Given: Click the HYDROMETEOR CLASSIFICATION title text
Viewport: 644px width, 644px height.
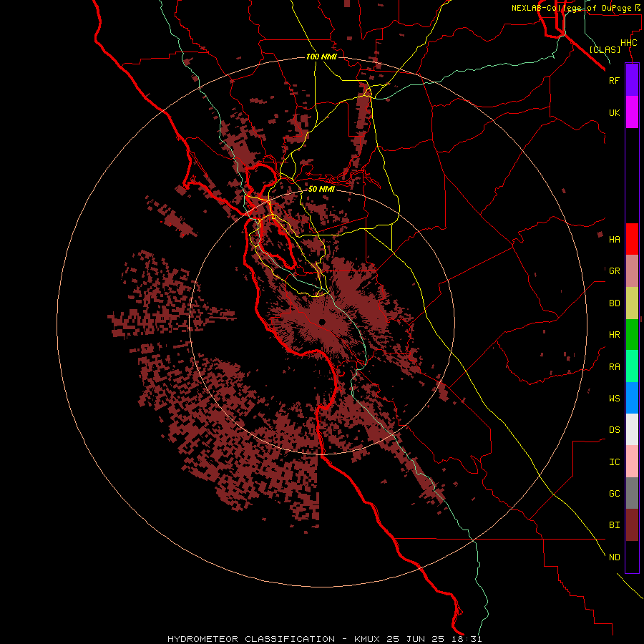Looking at the screenshot, I should point(251,639).
